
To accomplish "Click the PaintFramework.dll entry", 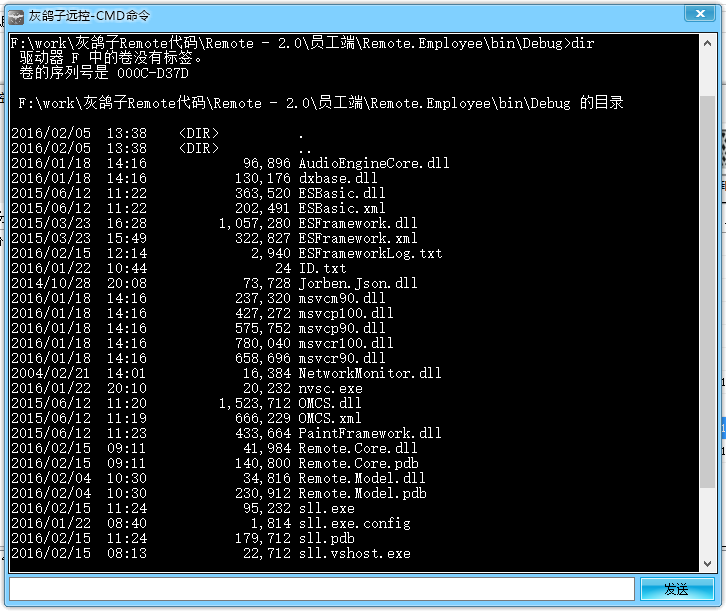I will pos(369,433).
